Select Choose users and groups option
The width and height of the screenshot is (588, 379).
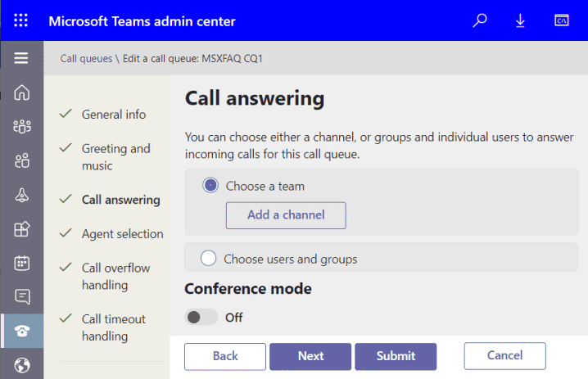209,259
